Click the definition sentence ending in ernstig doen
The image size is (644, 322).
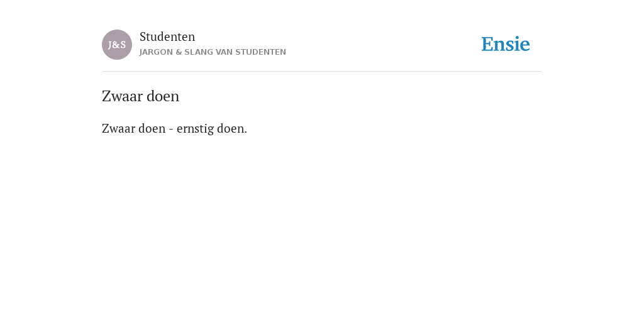pyautogui.click(x=175, y=128)
